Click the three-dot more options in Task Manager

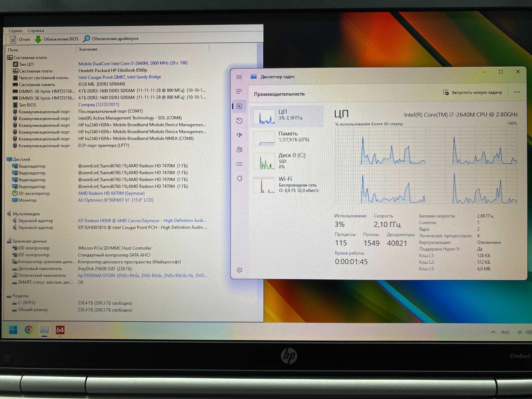point(517,92)
